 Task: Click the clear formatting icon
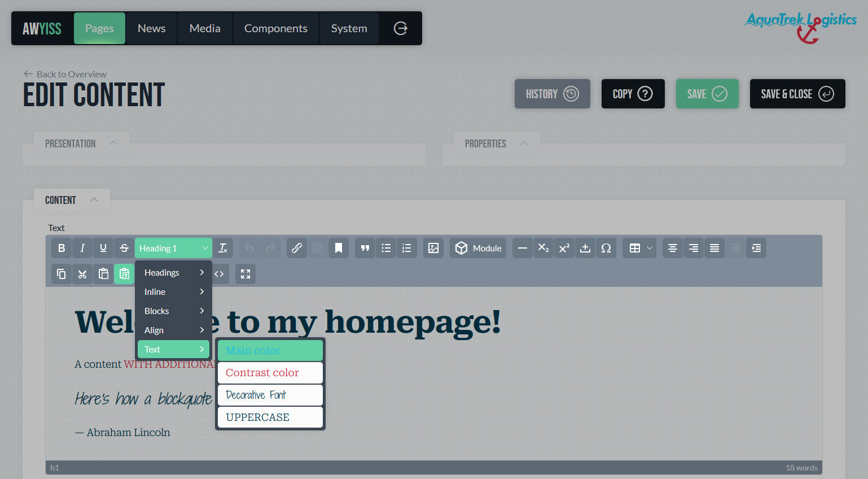[223, 248]
